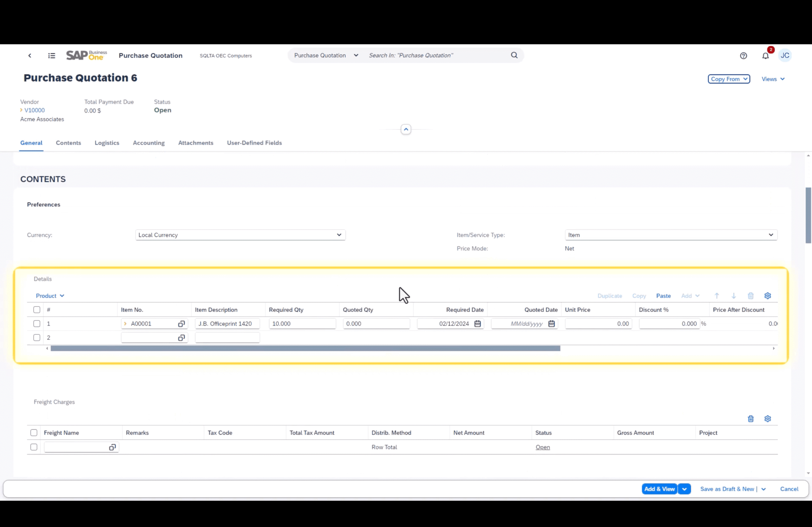Check the row 2 checkbox
Image resolution: width=812 pixels, height=527 pixels.
pyautogui.click(x=36, y=338)
